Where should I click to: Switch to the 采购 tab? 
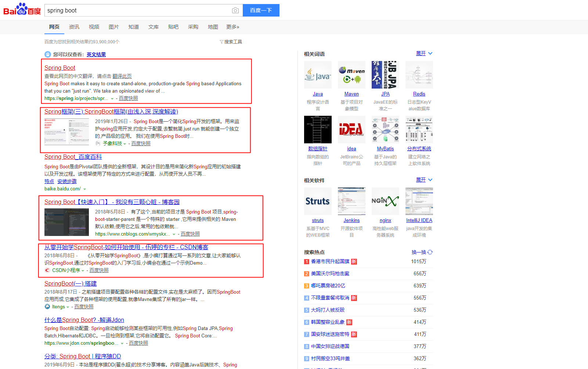[193, 27]
